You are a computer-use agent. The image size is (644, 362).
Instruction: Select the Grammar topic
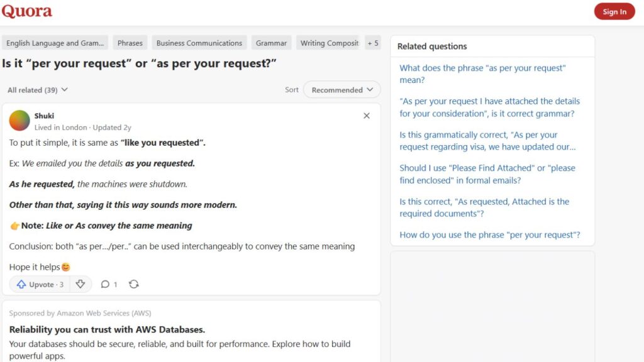tap(271, 43)
